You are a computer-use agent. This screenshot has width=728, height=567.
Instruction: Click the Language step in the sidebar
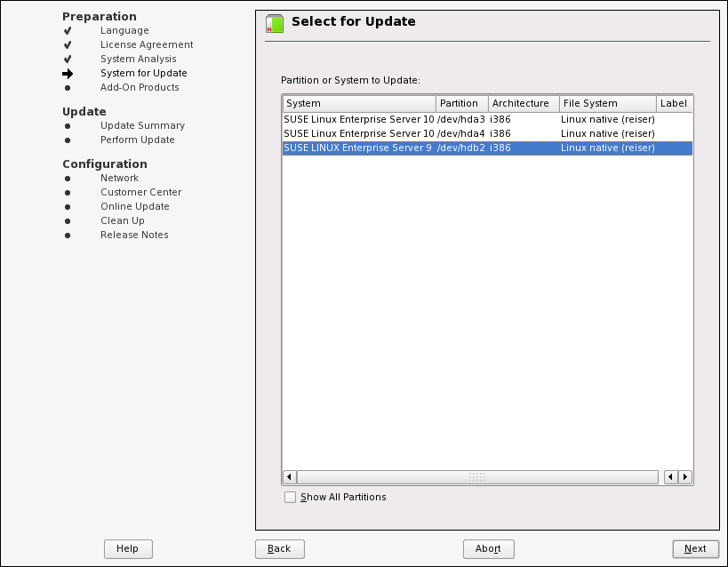[124, 30]
